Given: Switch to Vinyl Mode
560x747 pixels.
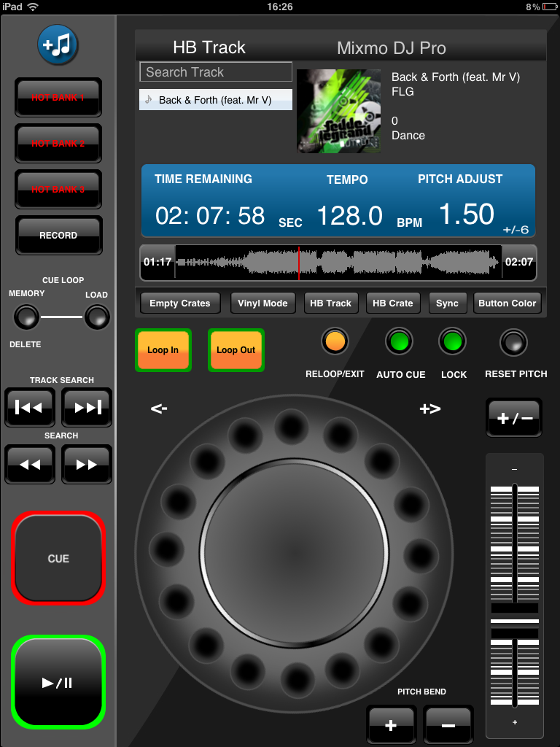Looking at the screenshot, I should click(262, 303).
